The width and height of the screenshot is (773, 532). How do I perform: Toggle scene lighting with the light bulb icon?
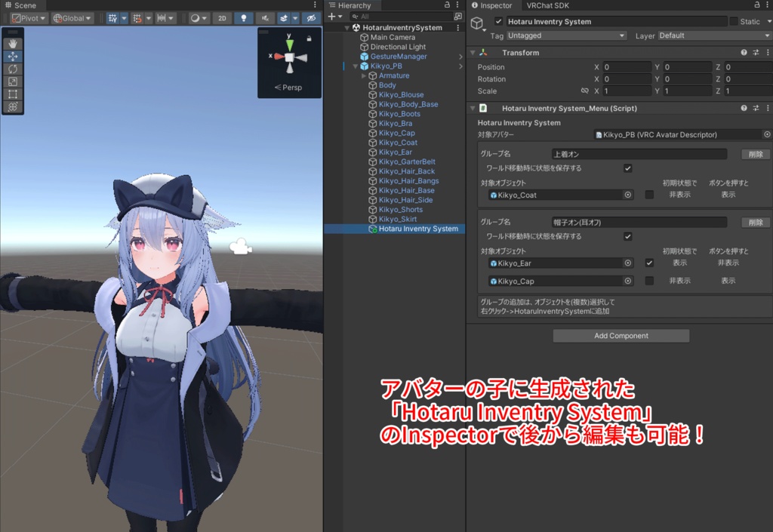tap(243, 18)
